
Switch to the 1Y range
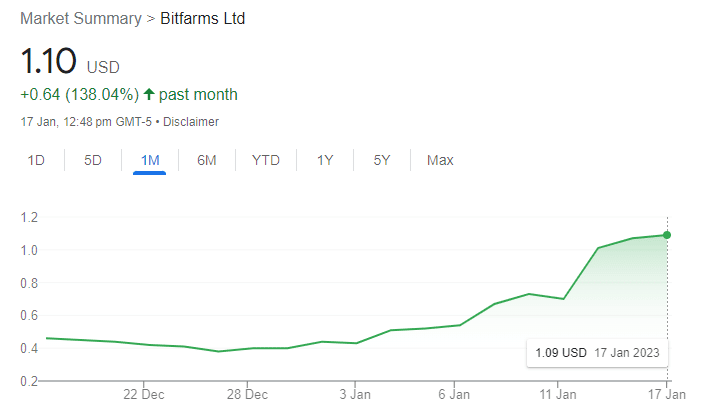point(325,160)
